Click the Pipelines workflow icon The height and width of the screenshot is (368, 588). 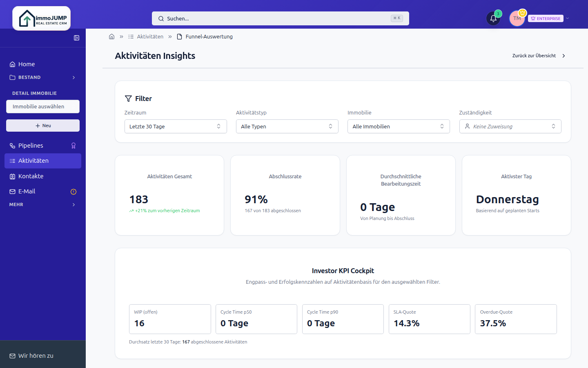(12, 146)
